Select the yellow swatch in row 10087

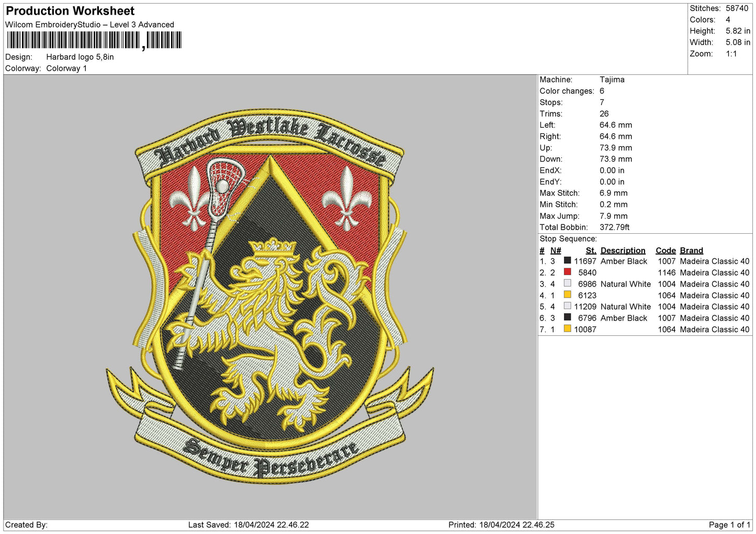click(x=567, y=329)
